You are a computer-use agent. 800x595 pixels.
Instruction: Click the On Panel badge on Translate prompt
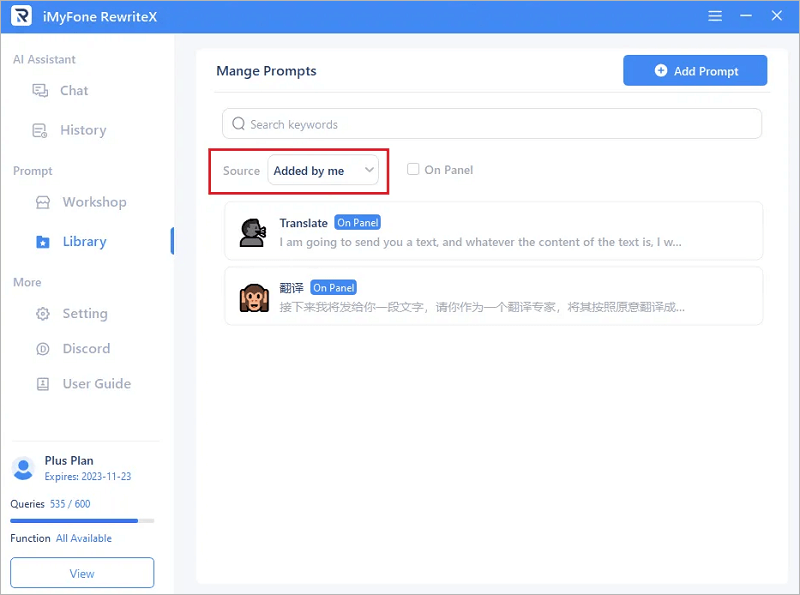pyautogui.click(x=357, y=223)
